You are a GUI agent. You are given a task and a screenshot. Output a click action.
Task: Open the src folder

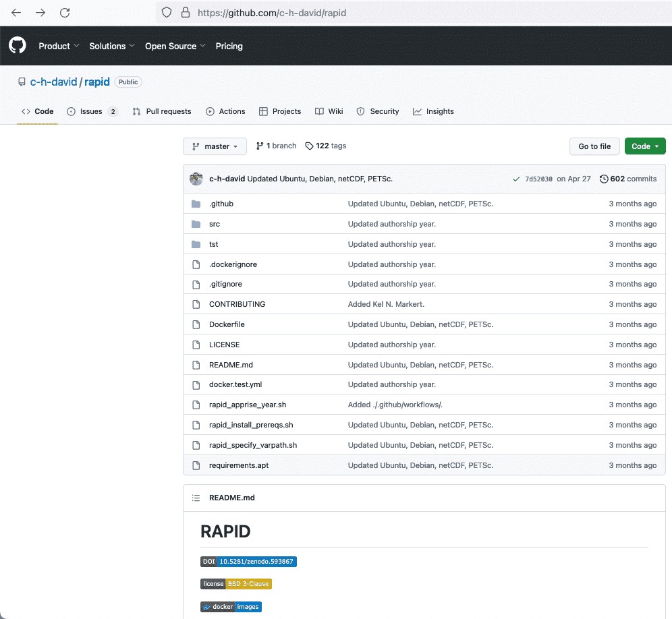(215, 224)
